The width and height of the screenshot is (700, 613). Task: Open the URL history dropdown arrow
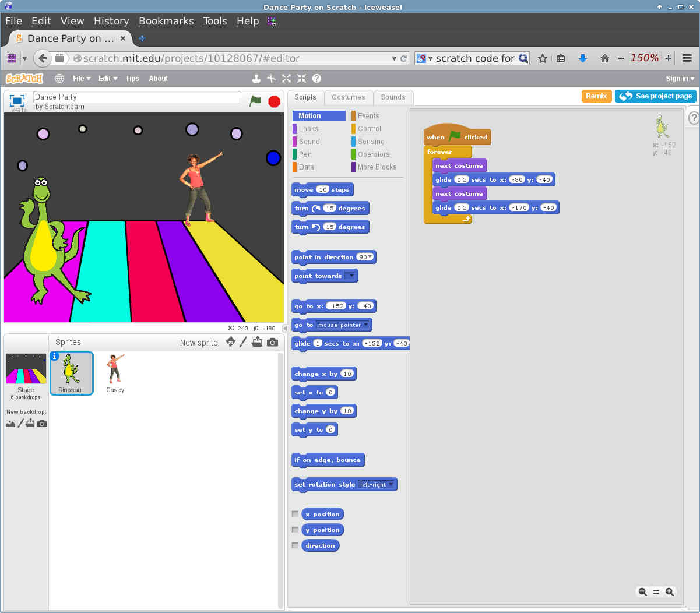(394, 58)
